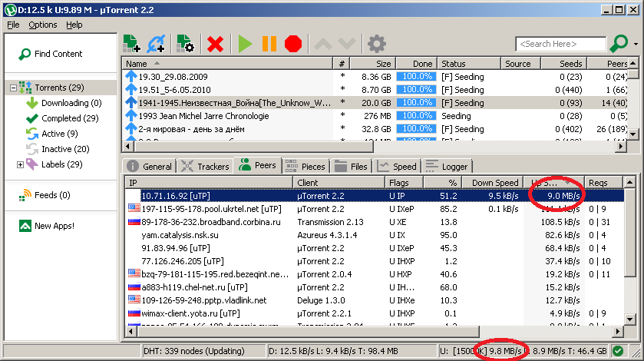Show Active (9) torrents
The height and width of the screenshot is (361, 644).
[60, 134]
